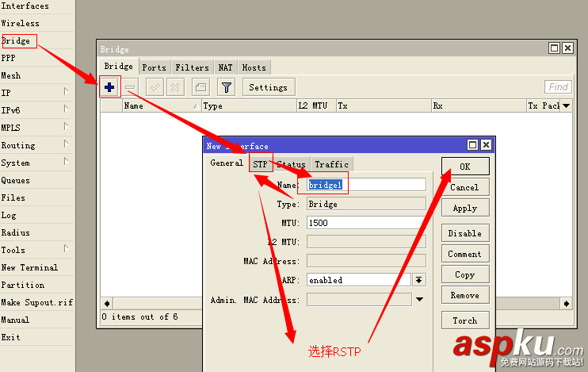Expand the IP submenu arrow
Viewport: 588px width, 372px height.
(66, 91)
